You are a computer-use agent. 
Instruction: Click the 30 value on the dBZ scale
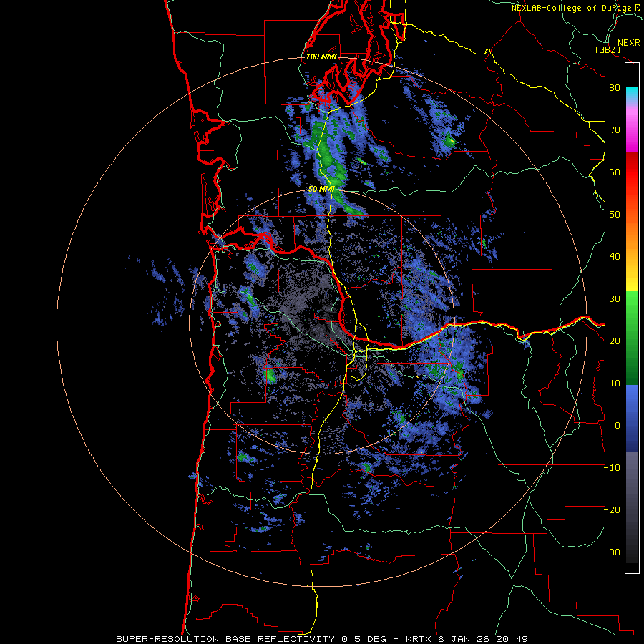[x=615, y=299]
